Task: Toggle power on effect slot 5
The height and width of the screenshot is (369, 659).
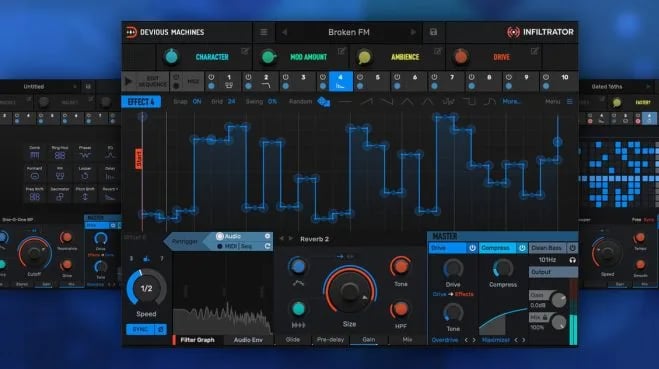Action: [x=360, y=77]
